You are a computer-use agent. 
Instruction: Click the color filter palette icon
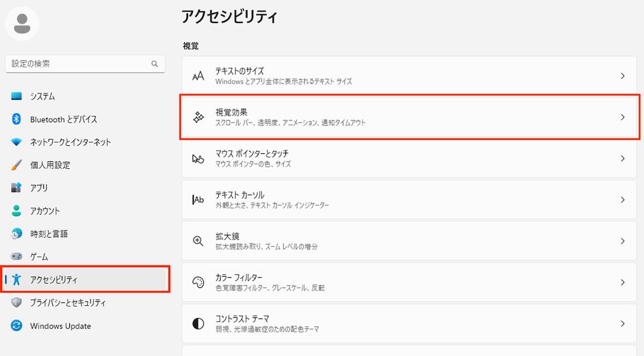[198, 282]
